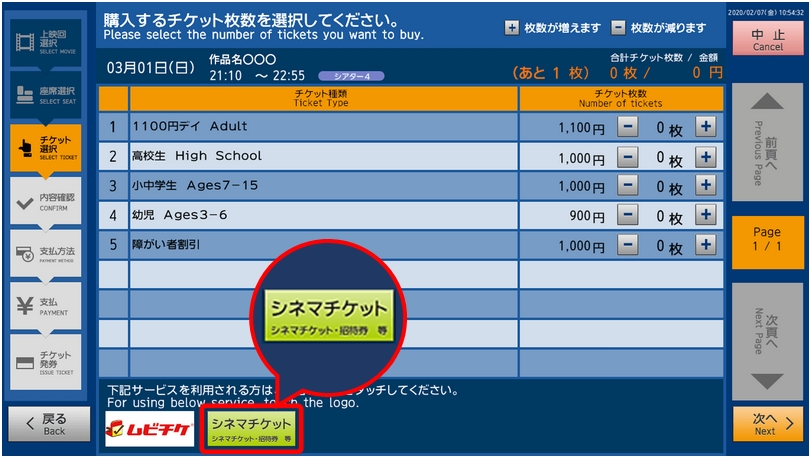Screen dimensions: 810x458
Task: Open the 内容確認 Confirm step
Action: pos(45,201)
